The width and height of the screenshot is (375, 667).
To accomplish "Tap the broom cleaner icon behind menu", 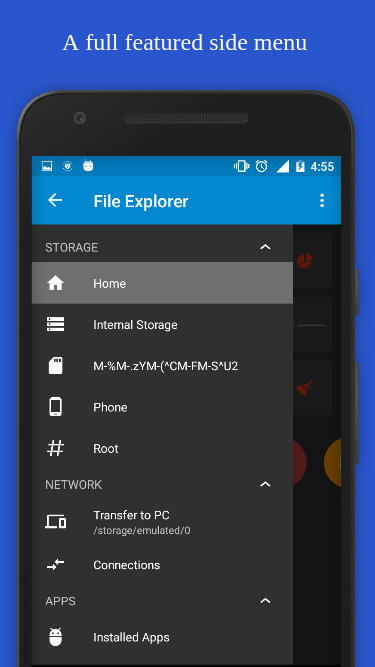I will coord(304,388).
